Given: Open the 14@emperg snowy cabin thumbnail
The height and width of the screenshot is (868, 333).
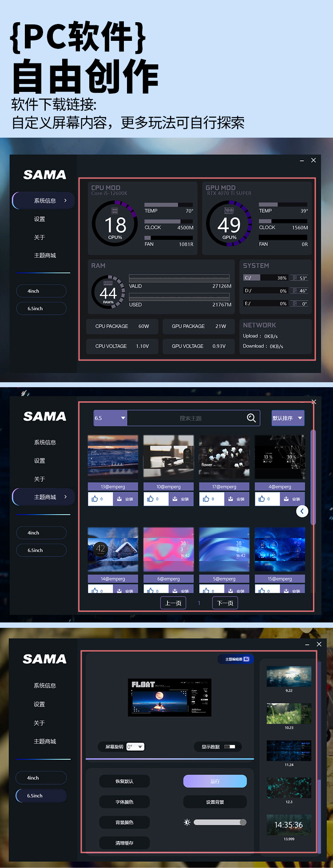Looking at the screenshot, I should [x=113, y=549].
